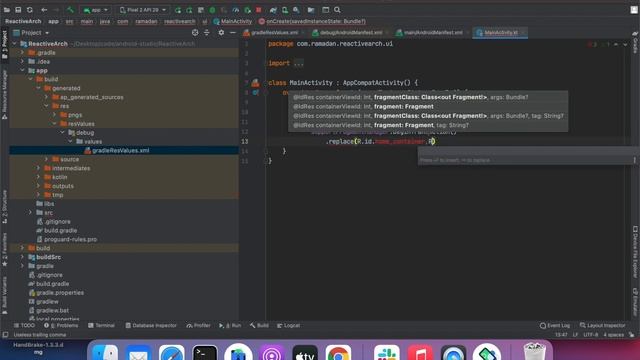640x360 pixels.
Task: Open Finder from the Dock
Action: point(104,353)
